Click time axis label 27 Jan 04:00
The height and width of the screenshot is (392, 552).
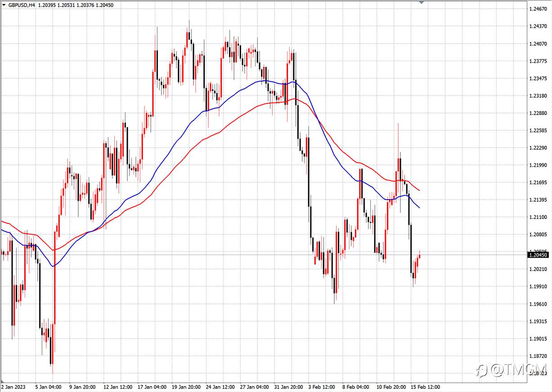tap(255, 387)
